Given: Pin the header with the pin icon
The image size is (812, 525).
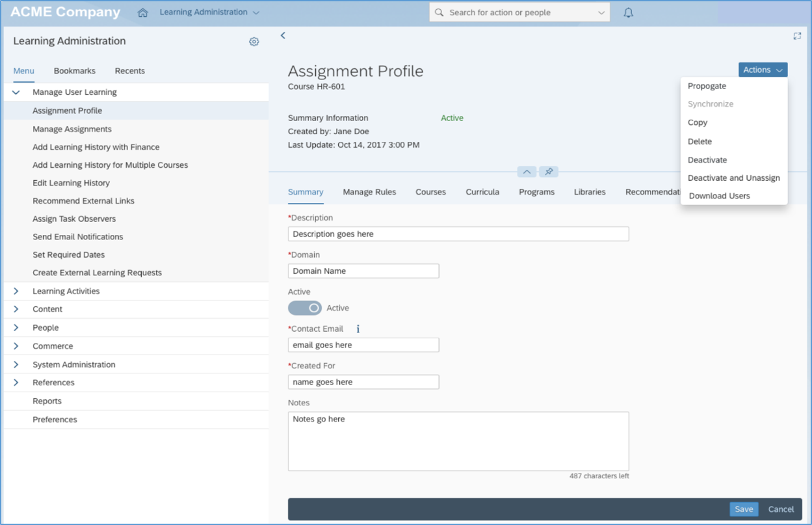Looking at the screenshot, I should click(x=549, y=172).
